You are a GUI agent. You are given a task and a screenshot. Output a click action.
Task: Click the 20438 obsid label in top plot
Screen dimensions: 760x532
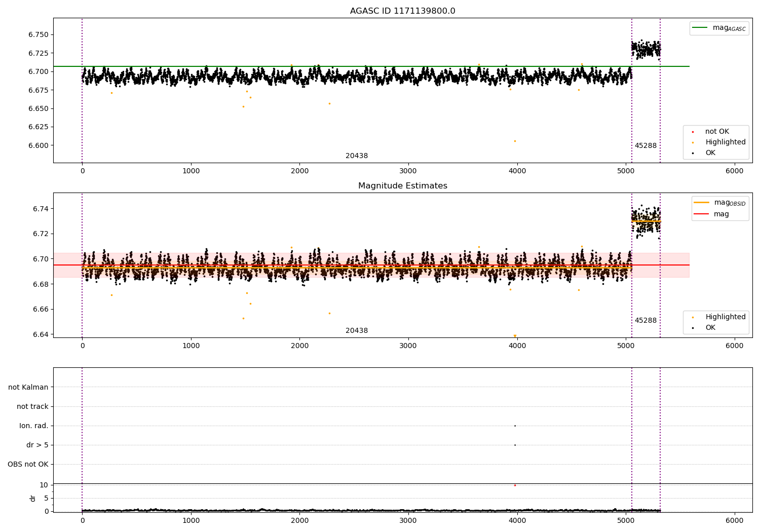coord(357,156)
